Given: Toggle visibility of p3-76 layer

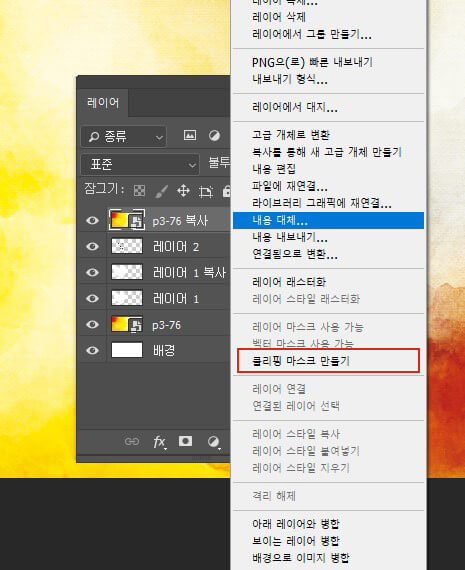Looking at the screenshot, I should [x=92, y=324].
